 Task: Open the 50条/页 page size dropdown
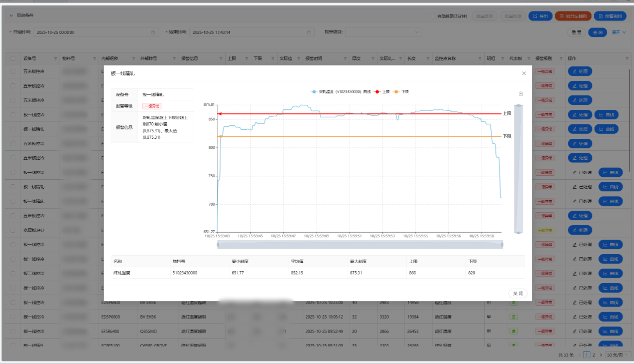point(618,355)
